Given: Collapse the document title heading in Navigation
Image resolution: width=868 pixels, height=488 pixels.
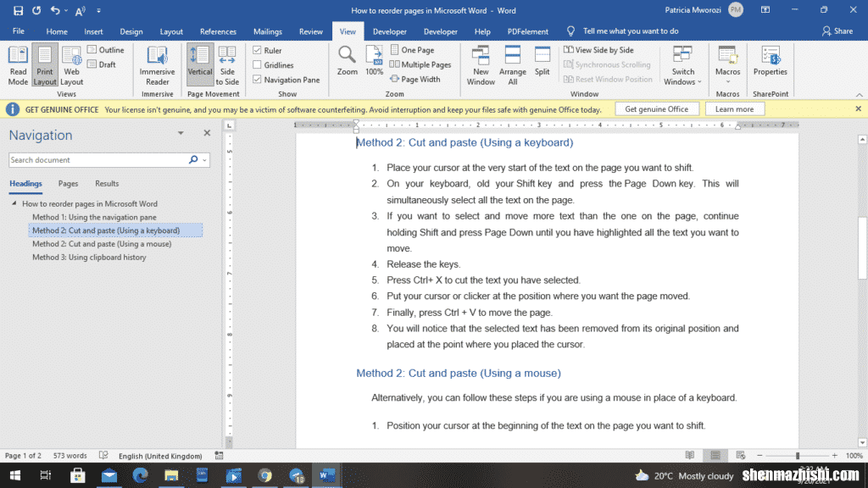Looking at the screenshot, I should [x=14, y=203].
